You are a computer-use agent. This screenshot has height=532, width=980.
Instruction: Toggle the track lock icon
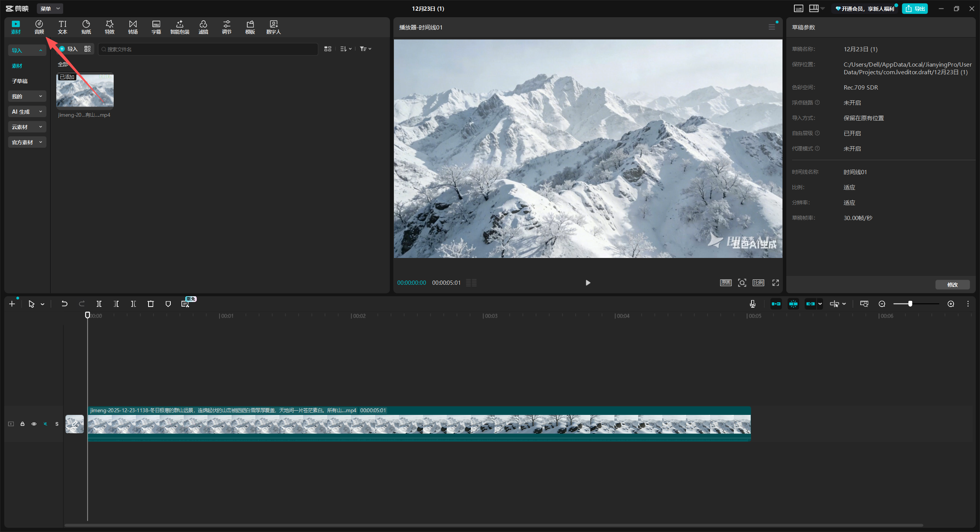coord(23,424)
